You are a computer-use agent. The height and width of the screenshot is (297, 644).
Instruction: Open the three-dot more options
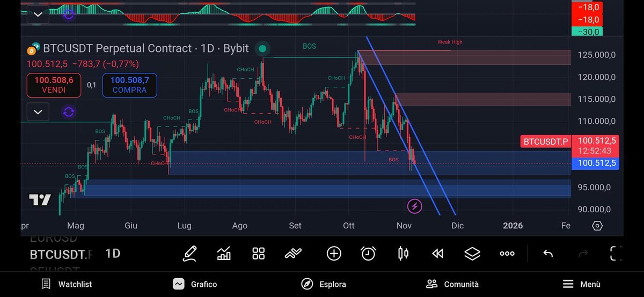[507, 254]
